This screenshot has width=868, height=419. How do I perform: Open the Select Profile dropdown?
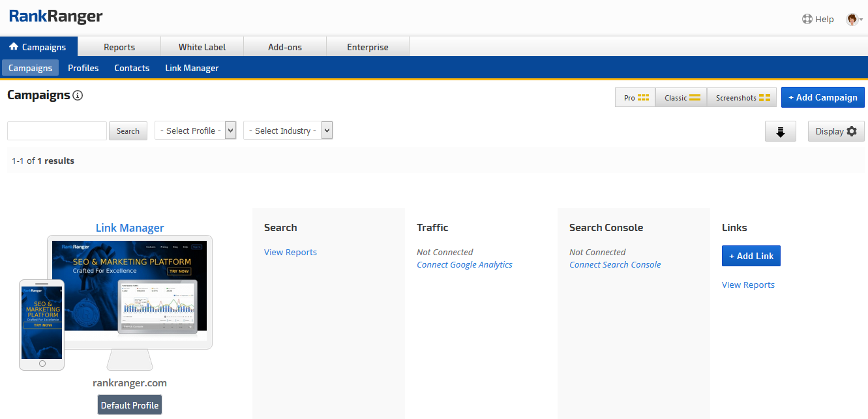195,131
